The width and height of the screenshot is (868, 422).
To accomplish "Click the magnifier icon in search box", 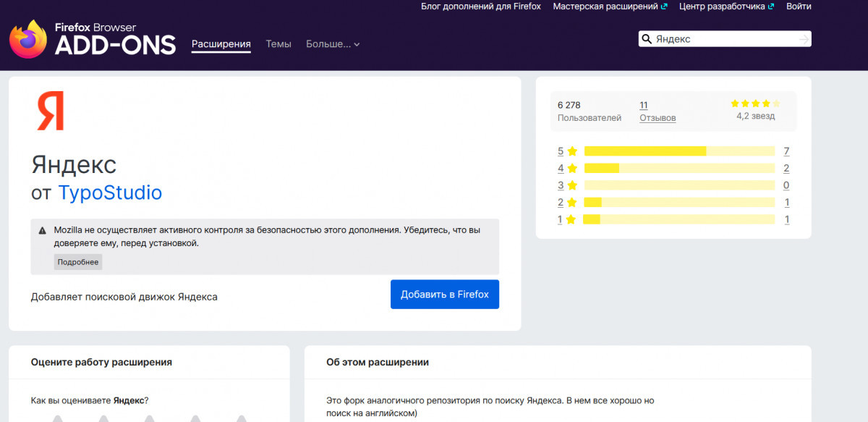I will coord(647,39).
